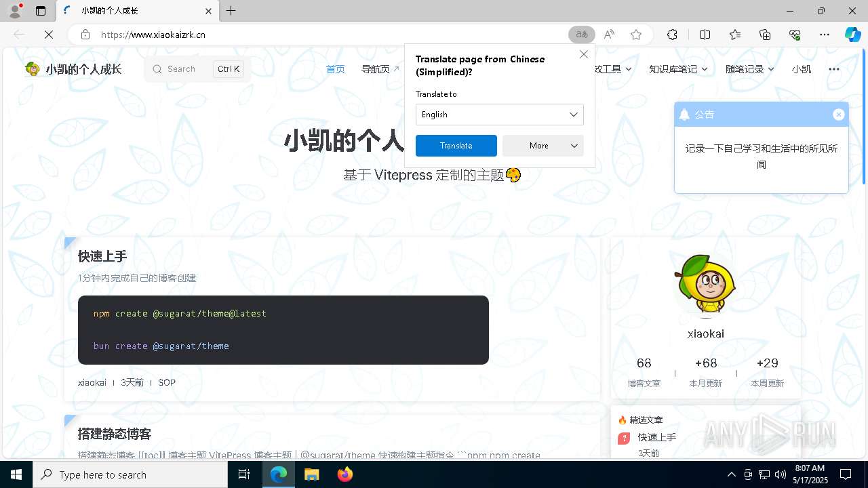Open the volume control tray icon

click(x=780, y=474)
